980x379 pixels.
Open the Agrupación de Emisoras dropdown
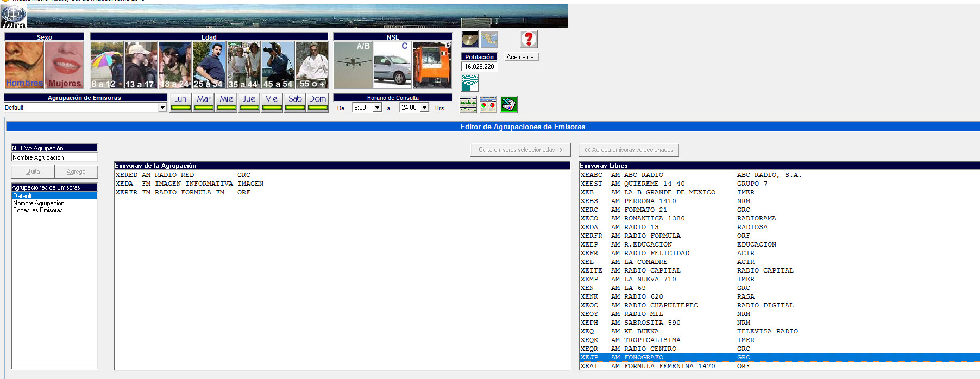click(x=162, y=108)
